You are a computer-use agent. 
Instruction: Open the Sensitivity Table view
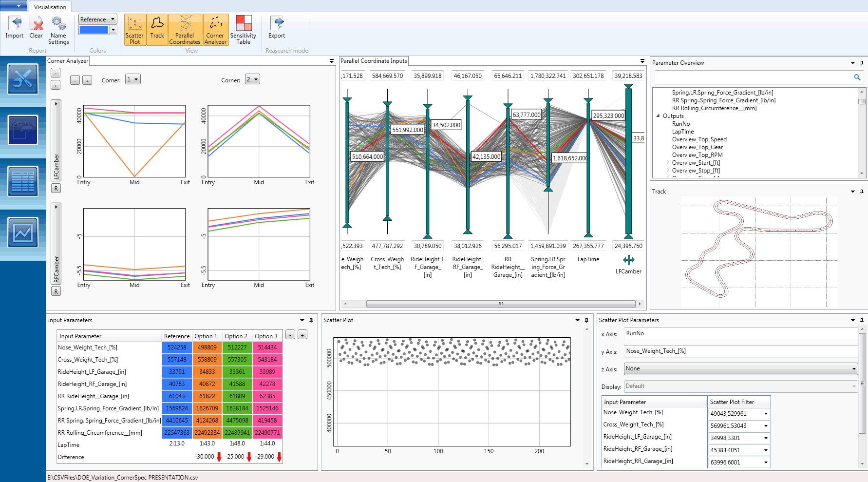pyautogui.click(x=243, y=30)
